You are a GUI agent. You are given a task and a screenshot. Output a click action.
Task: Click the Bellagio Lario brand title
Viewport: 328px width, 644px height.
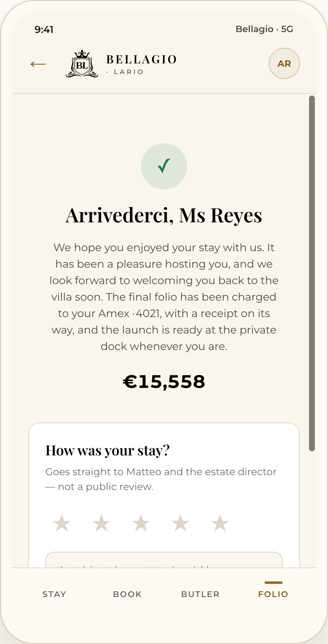click(x=141, y=64)
